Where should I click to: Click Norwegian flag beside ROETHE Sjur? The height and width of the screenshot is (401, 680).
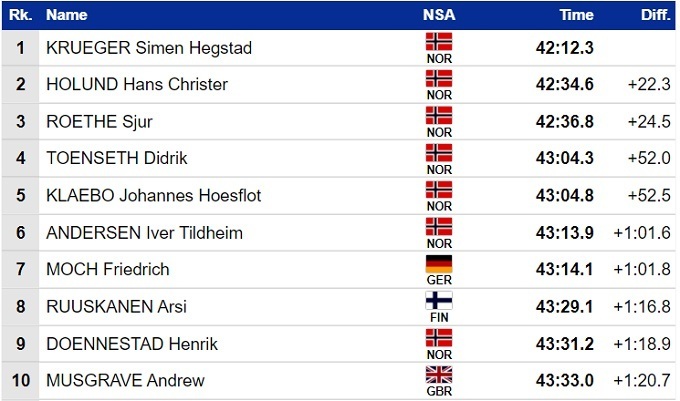[x=438, y=116]
